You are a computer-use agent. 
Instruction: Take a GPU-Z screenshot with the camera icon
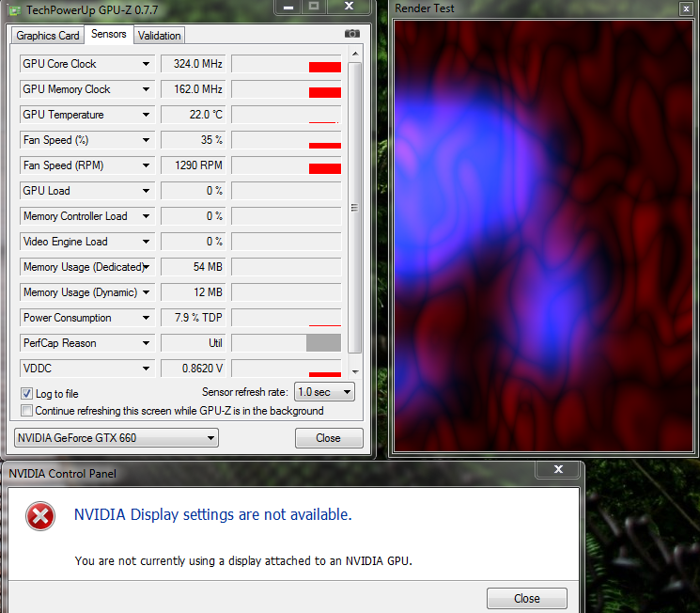coord(351,34)
